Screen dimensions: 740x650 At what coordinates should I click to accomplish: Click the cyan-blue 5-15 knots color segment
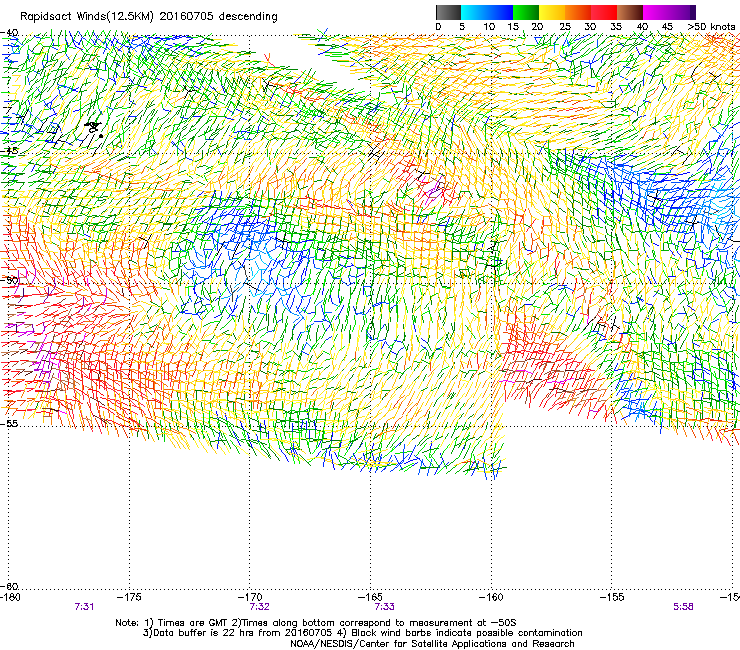[487, 12]
